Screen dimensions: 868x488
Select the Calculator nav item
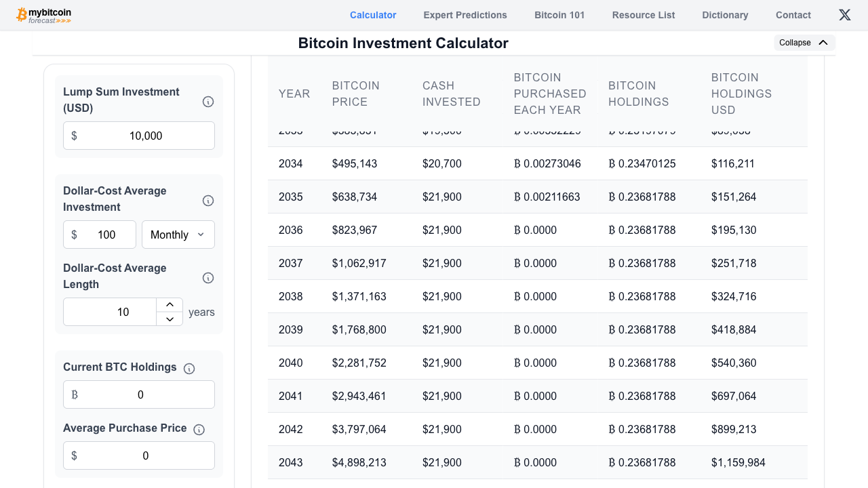(373, 15)
